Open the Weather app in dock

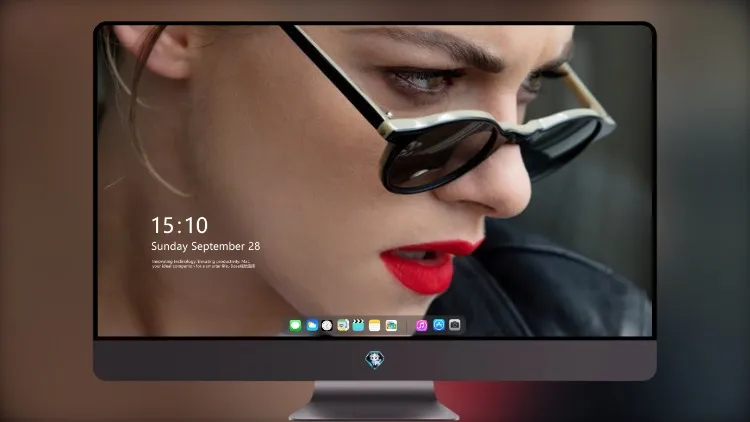click(311, 325)
